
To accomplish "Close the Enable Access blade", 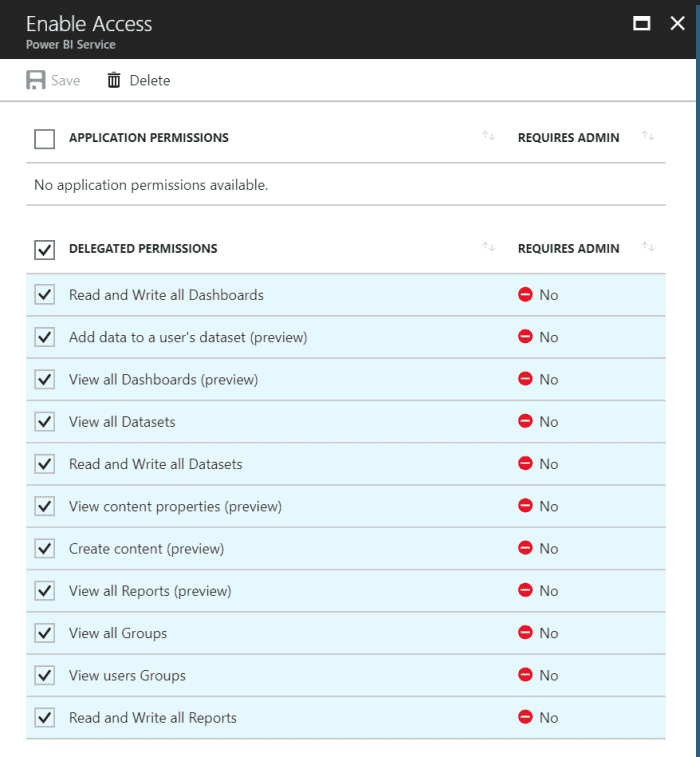I will click(x=677, y=24).
